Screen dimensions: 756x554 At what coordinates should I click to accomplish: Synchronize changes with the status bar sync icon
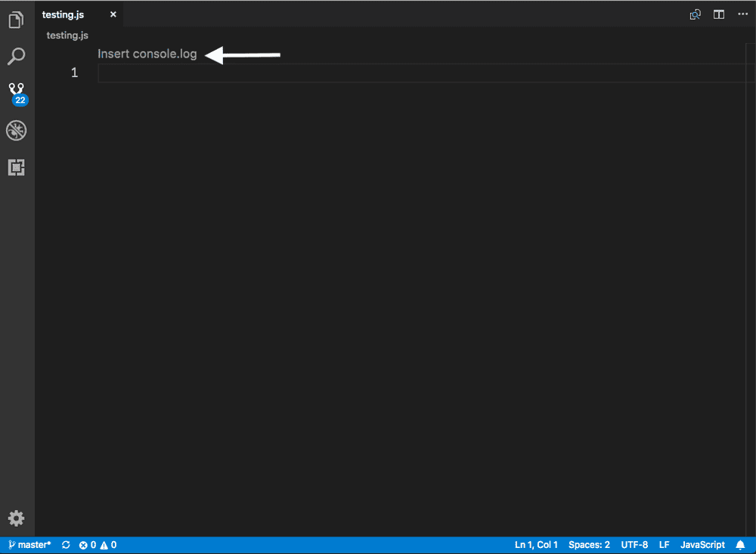pyautogui.click(x=65, y=544)
